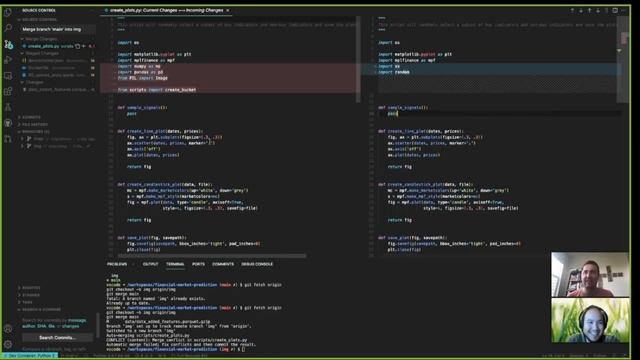Switch to the Debug Console tab
Image resolution: width=640 pixels, height=360 pixels.
point(257,264)
